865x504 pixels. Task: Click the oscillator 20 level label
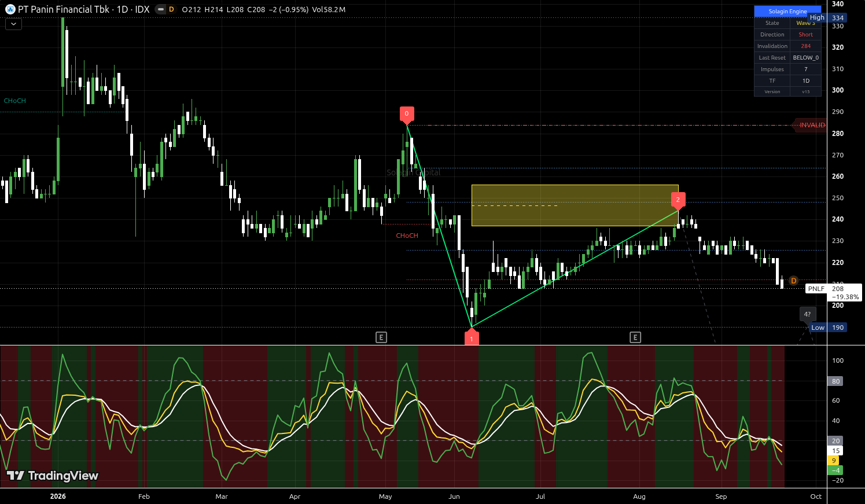coord(835,441)
